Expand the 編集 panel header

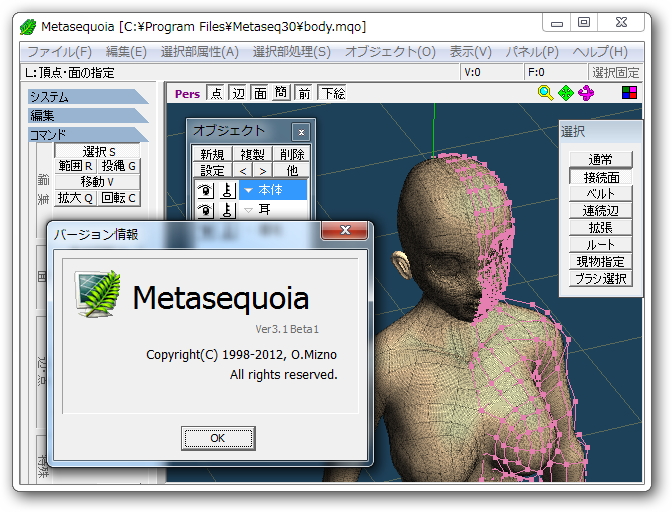(x=88, y=116)
